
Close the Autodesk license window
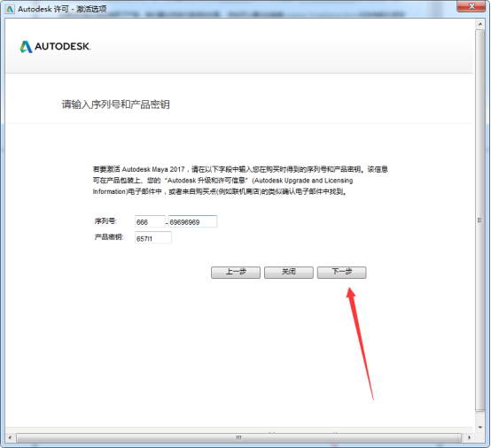[x=471, y=6]
